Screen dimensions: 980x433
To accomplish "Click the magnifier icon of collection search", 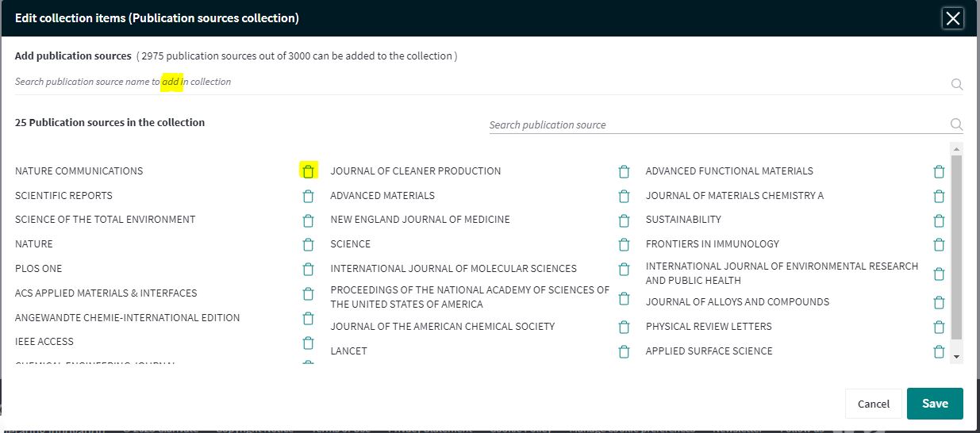I will point(956,125).
